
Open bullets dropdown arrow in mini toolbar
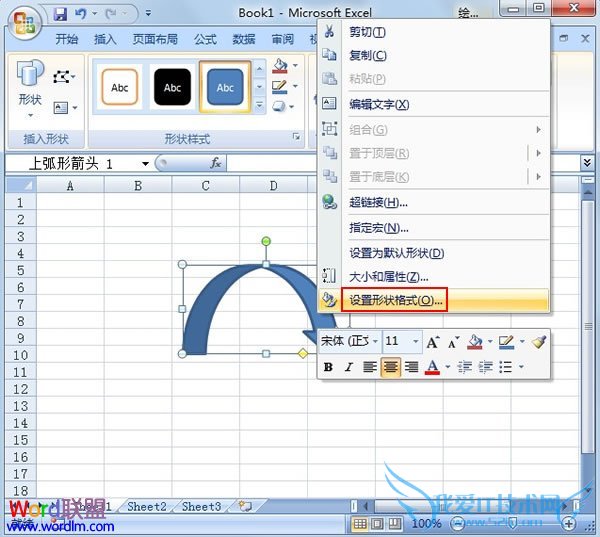tap(521, 367)
